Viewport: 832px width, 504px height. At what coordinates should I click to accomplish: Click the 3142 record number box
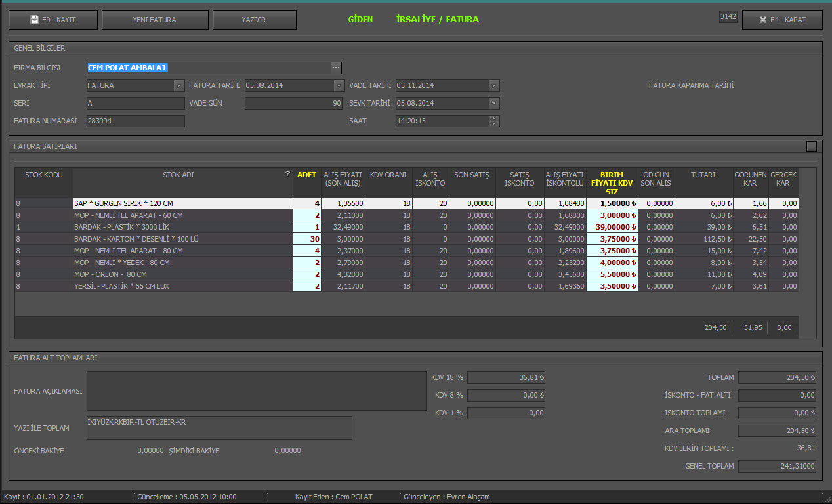click(x=728, y=16)
